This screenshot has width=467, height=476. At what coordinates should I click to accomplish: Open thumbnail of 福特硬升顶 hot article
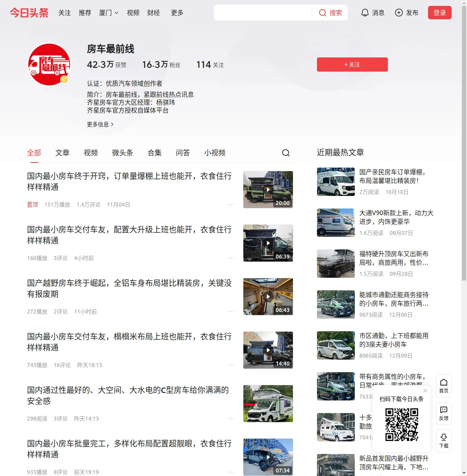point(336,264)
